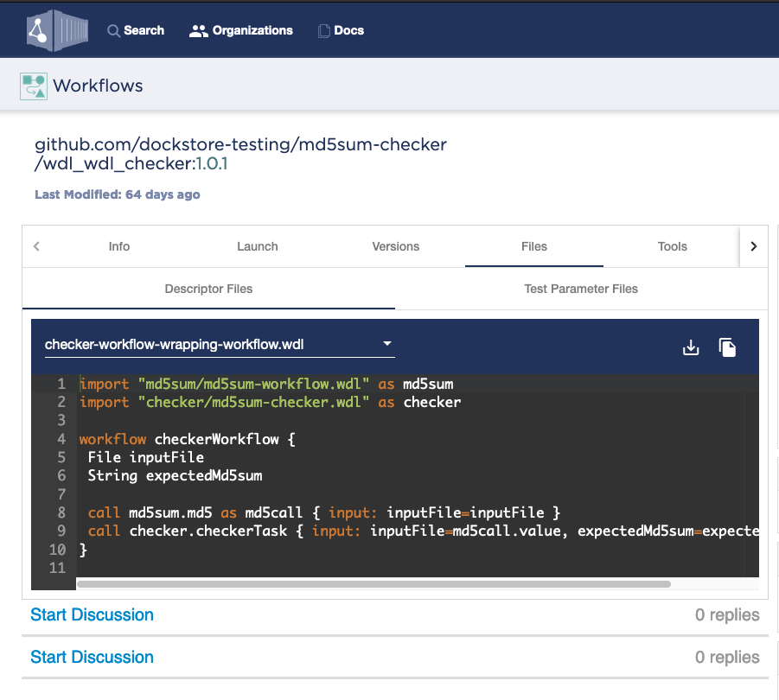Click the 1.0.1 version label
779x700 pixels.
click(x=212, y=163)
